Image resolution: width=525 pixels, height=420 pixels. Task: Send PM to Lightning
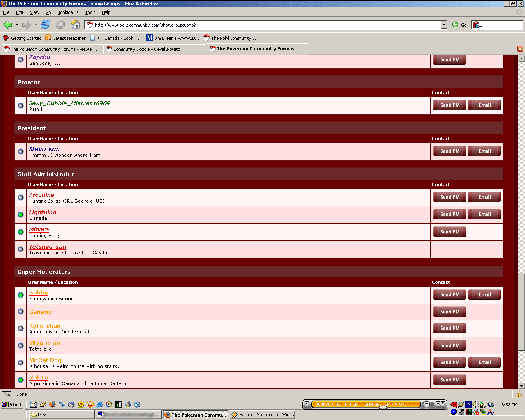pos(450,214)
